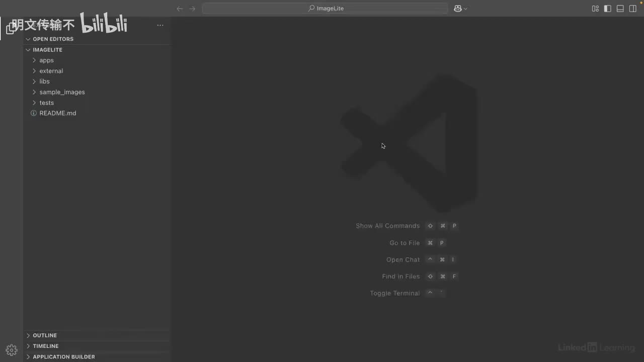Open the dropdown arrow beside the Copilot icon

465,9
